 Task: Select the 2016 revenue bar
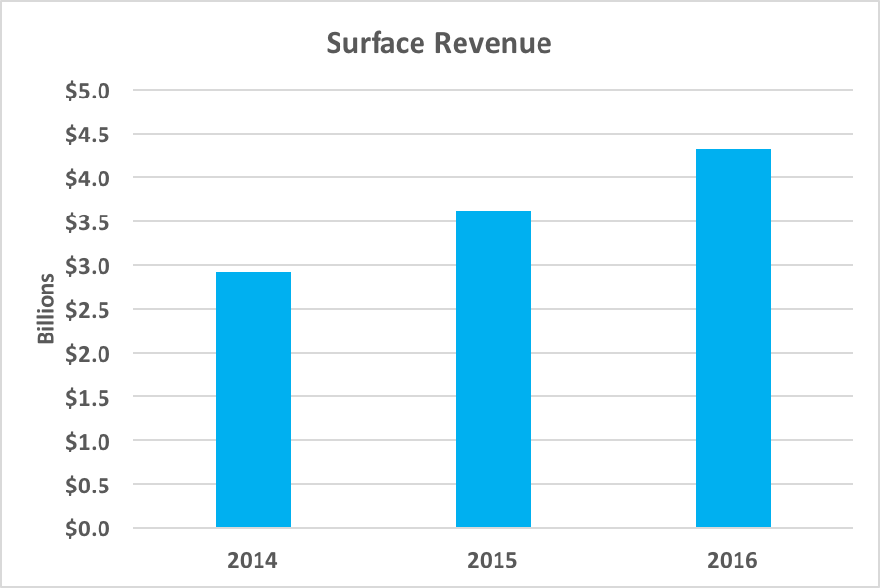(x=733, y=336)
